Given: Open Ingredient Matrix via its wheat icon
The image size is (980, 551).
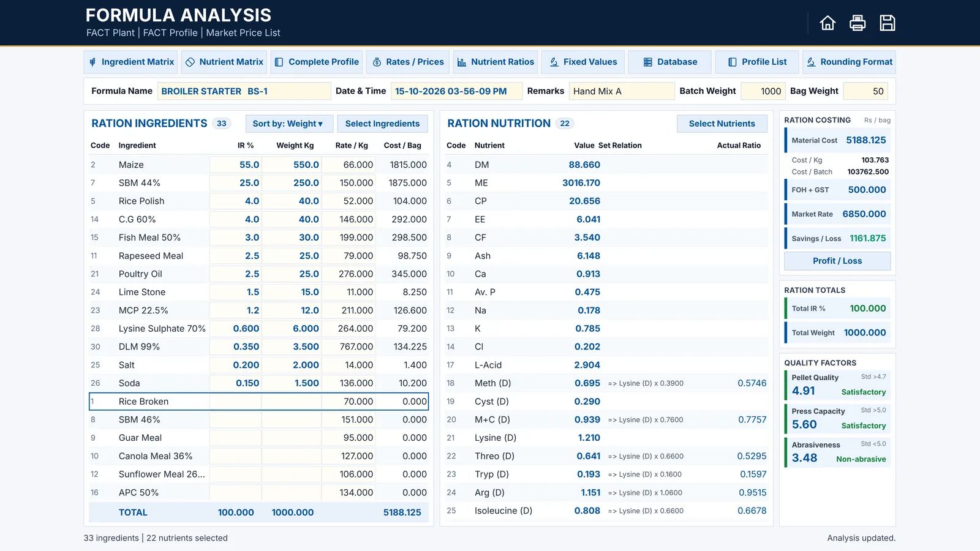Looking at the screenshot, I should pyautogui.click(x=92, y=62).
